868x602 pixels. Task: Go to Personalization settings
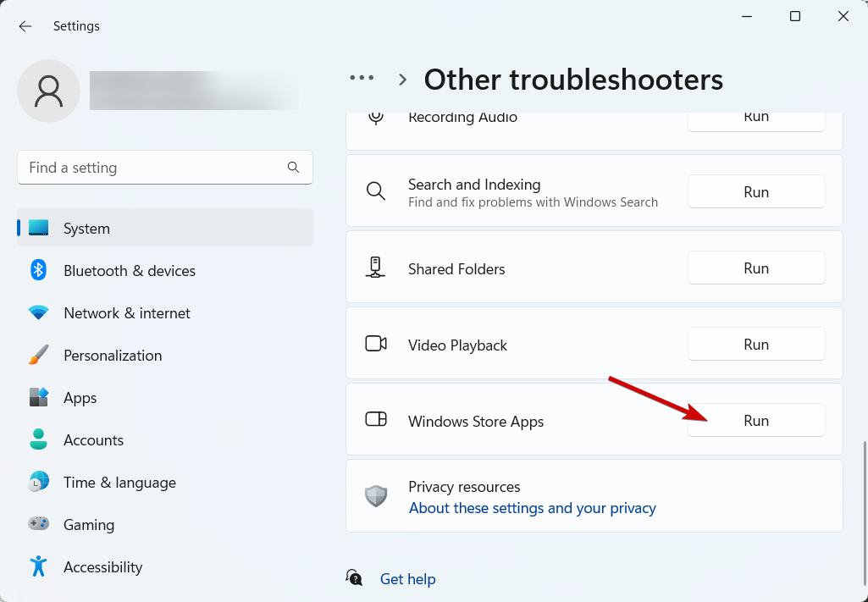[x=165, y=356]
